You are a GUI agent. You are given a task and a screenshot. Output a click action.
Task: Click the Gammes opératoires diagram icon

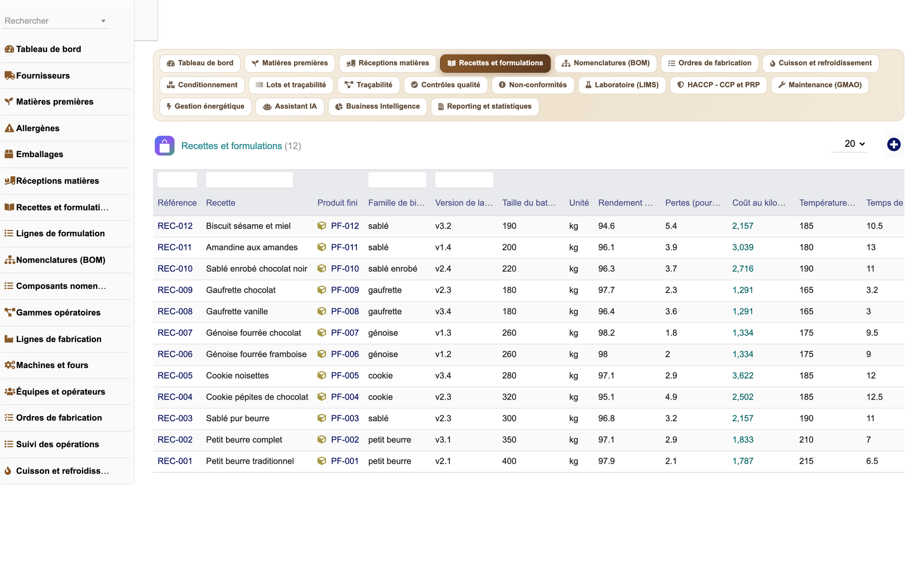[x=9, y=313]
